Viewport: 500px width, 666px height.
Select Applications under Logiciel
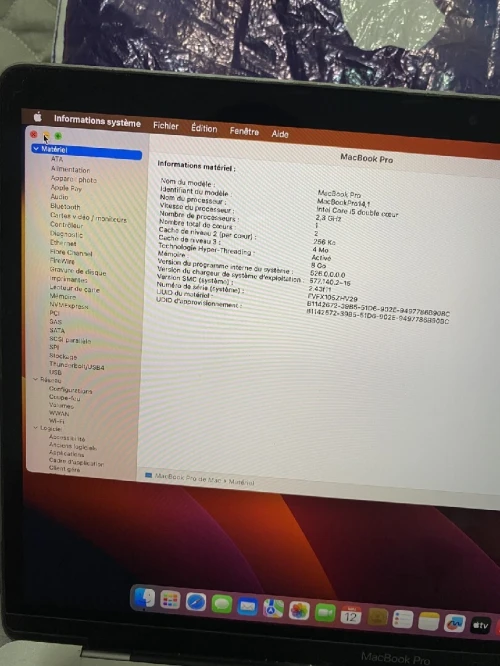tap(66, 454)
